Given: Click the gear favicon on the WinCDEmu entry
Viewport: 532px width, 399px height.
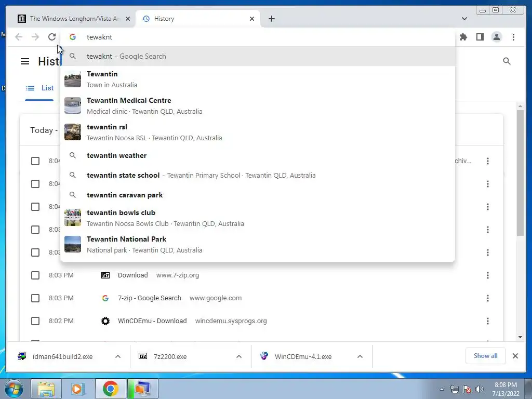Looking at the screenshot, I should point(105,321).
